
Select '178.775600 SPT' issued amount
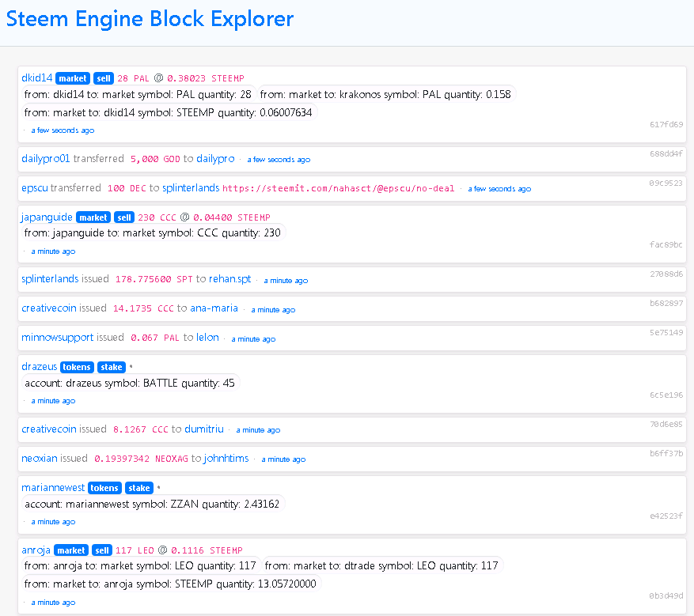154,279
